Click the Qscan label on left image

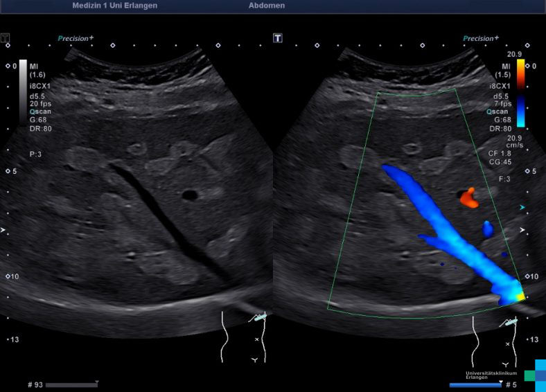point(40,112)
